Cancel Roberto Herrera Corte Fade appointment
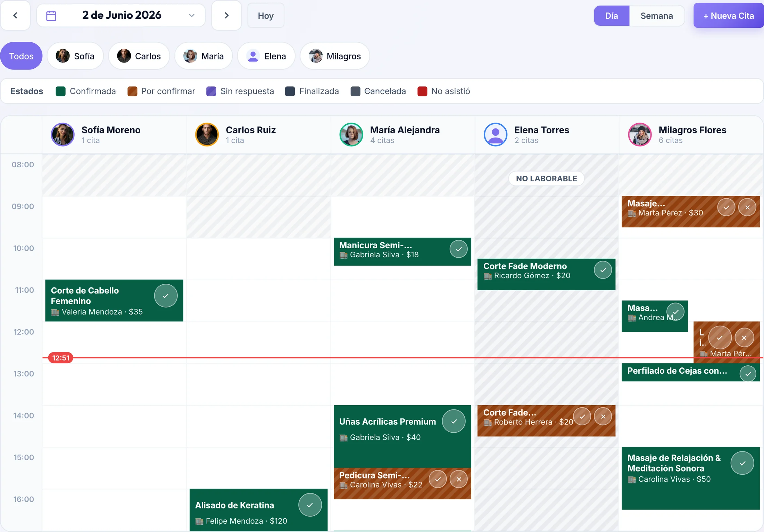The height and width of the screenshot is (532, 764). click(603, 416)
